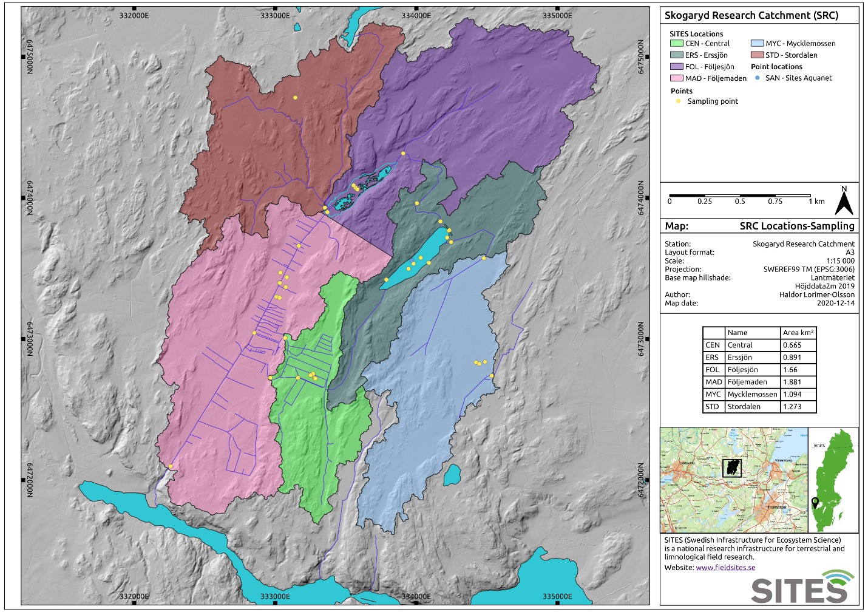Click the map date 2020-12-14

(x=836, y=304)
